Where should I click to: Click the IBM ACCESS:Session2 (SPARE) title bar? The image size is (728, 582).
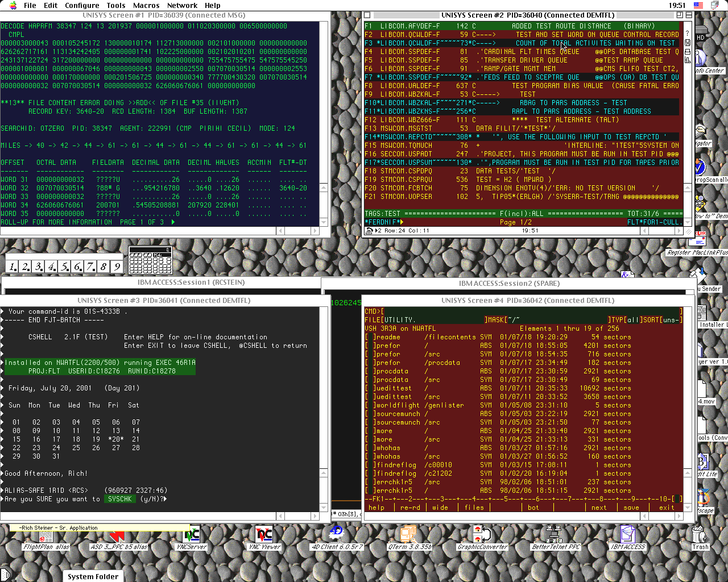(x=509, y=283)
